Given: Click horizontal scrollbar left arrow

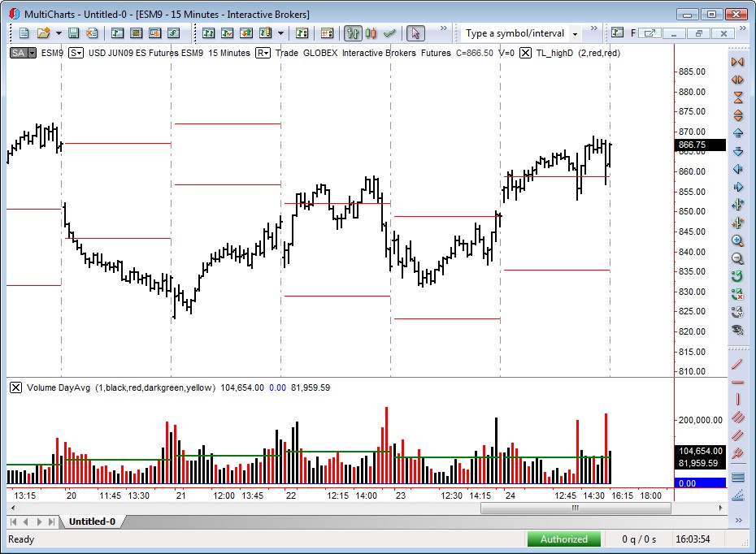Looking at the screenshot, I should [x=13, y=508].
